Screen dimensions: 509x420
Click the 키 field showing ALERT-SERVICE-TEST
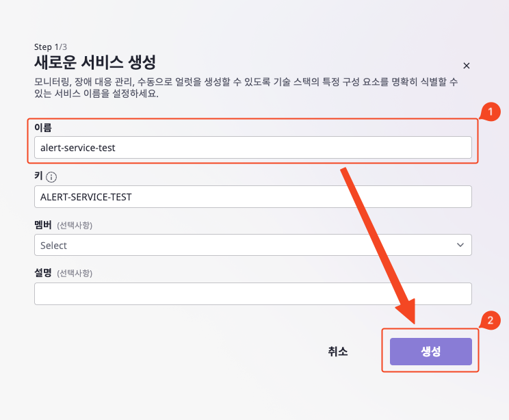click(x=253, y=197)
